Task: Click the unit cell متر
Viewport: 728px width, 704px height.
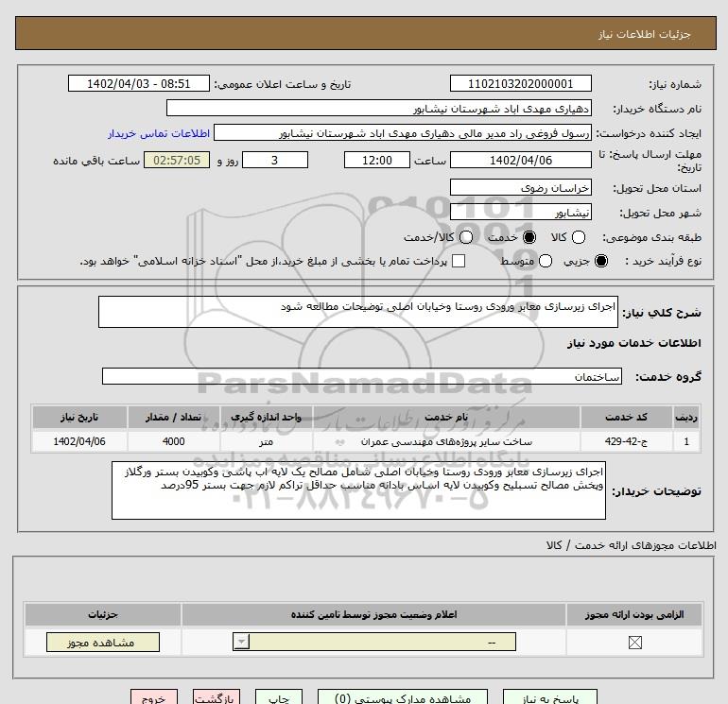Action: pos(266,441)
